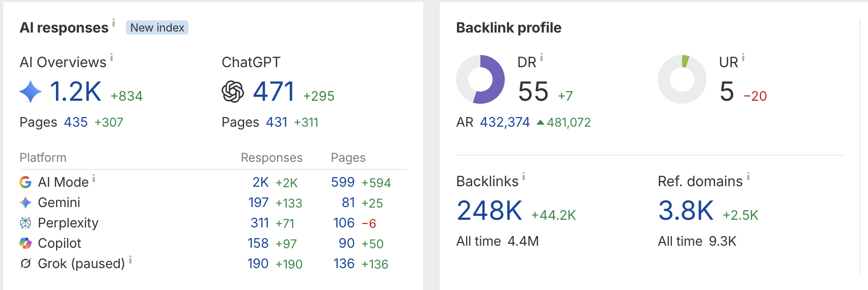Click Ref. domains All time 9.3K text
Screen dimensions: 868x290
click(x=697, y=241)
